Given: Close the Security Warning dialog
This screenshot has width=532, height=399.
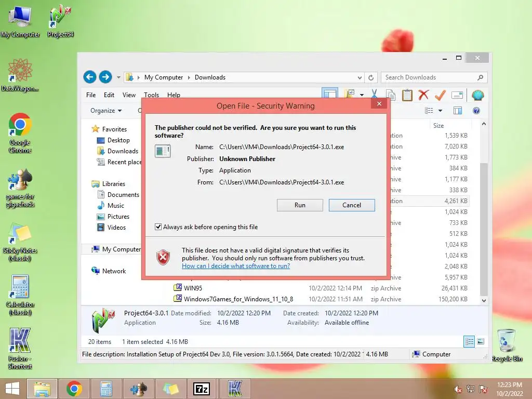Looking at the screenshot, I should pos(379,103).
